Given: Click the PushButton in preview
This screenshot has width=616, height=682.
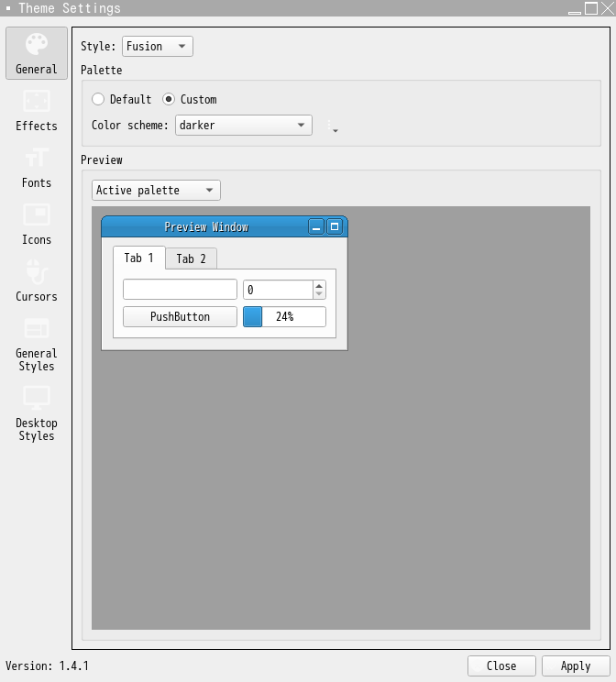Looking at the screenshot, I should click(x=180, y=316).
